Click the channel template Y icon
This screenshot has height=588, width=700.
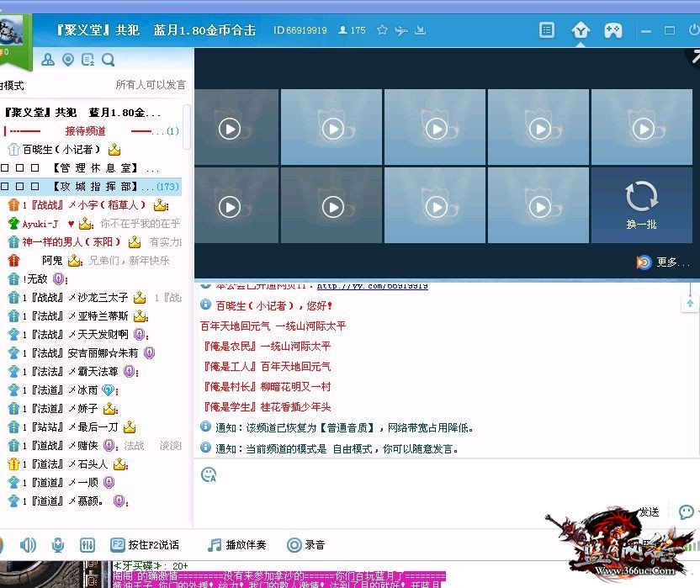click(581, 30)
